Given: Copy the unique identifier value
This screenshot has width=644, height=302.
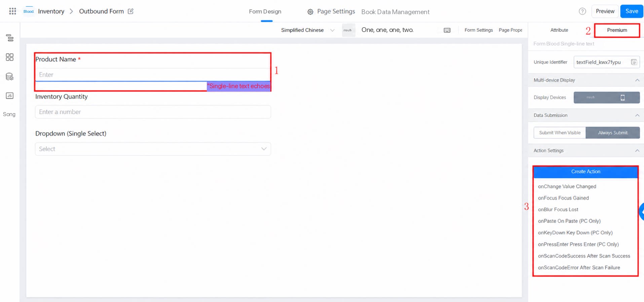Looking at the screenshot, I should coord(634,62).
